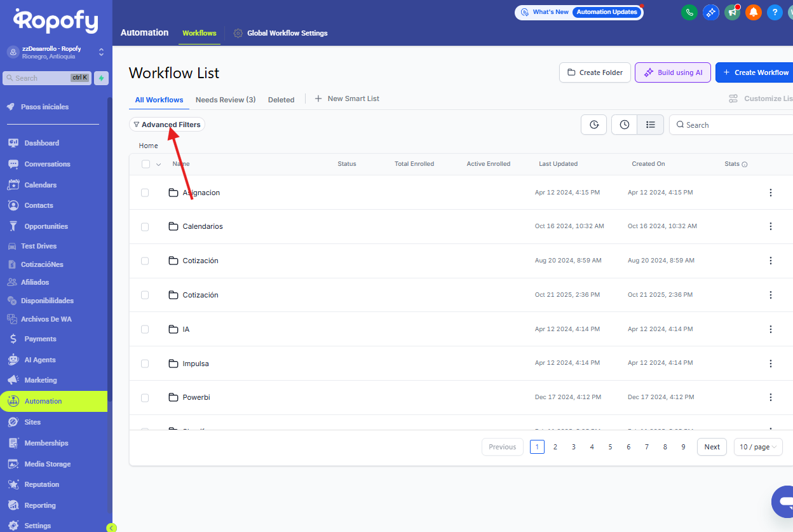Check the Asignacion folder checkbox
The image size is (793, 532).
click(145, 193)
